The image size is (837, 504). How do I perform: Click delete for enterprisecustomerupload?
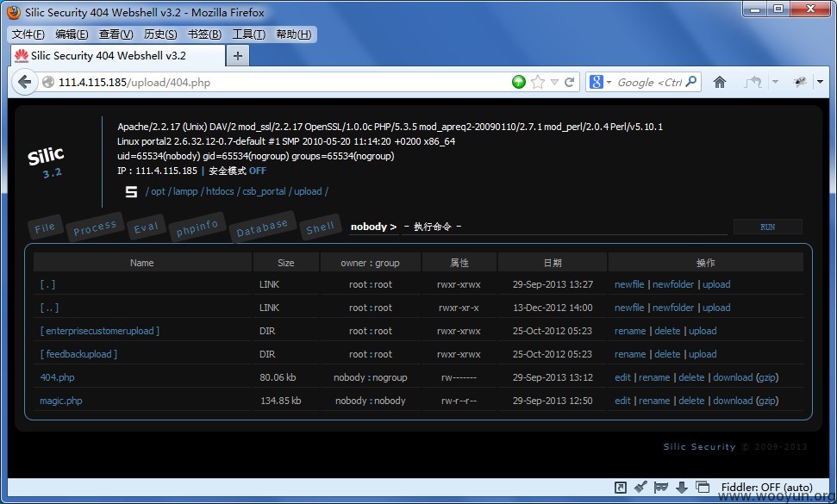tap(667, 331)
